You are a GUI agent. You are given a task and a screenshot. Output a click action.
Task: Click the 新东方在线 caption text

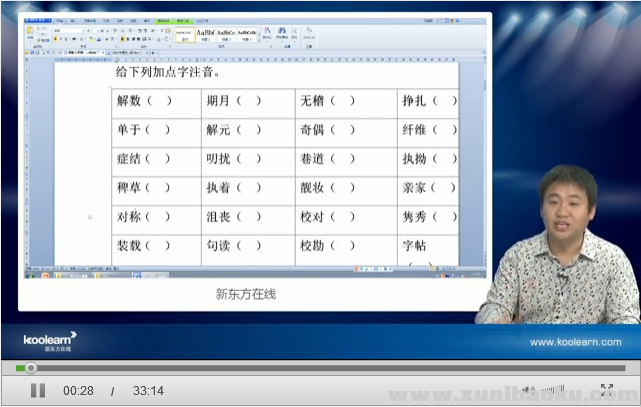tap(245, 294)
